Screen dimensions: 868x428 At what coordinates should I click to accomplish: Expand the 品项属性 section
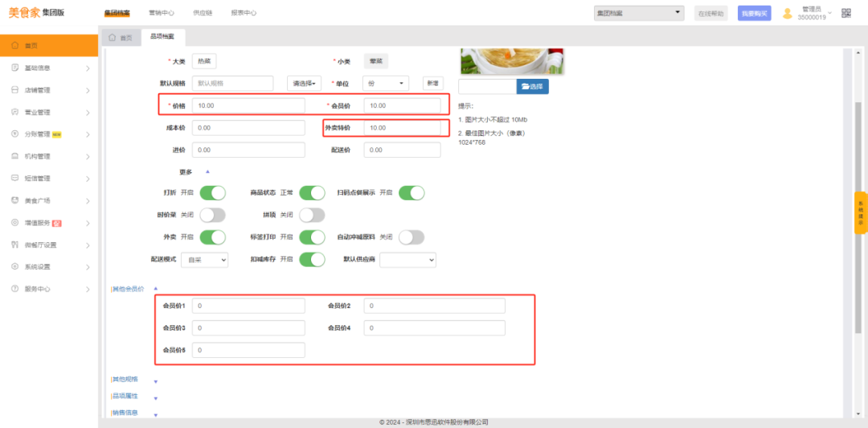[x=156, y=398]
